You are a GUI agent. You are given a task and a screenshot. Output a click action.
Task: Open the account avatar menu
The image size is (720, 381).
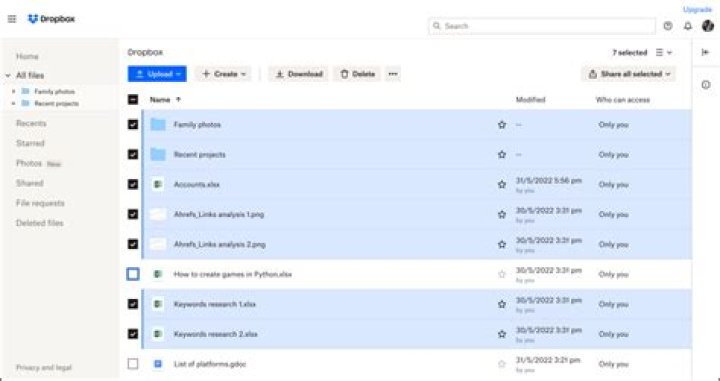pos(708,26)
